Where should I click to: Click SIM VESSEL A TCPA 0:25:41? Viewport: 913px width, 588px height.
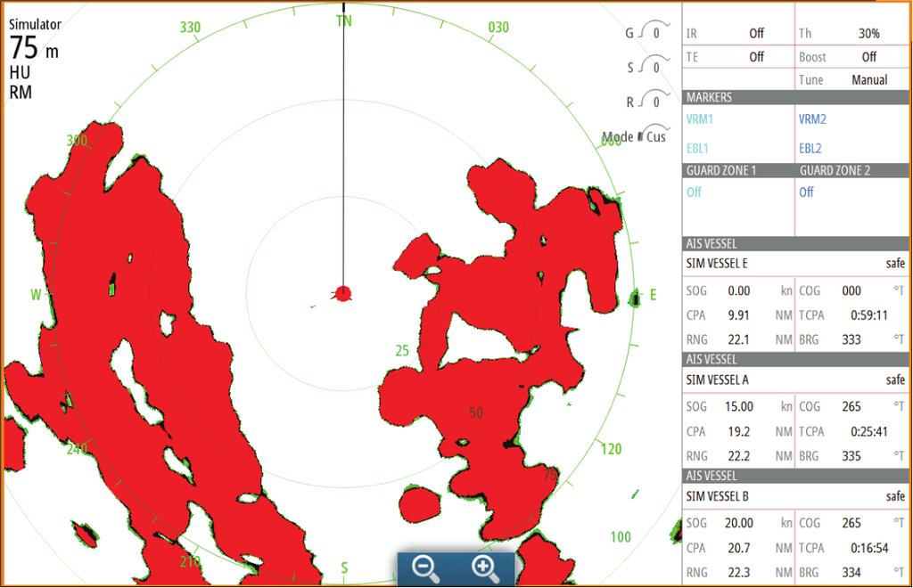point(868,431)
